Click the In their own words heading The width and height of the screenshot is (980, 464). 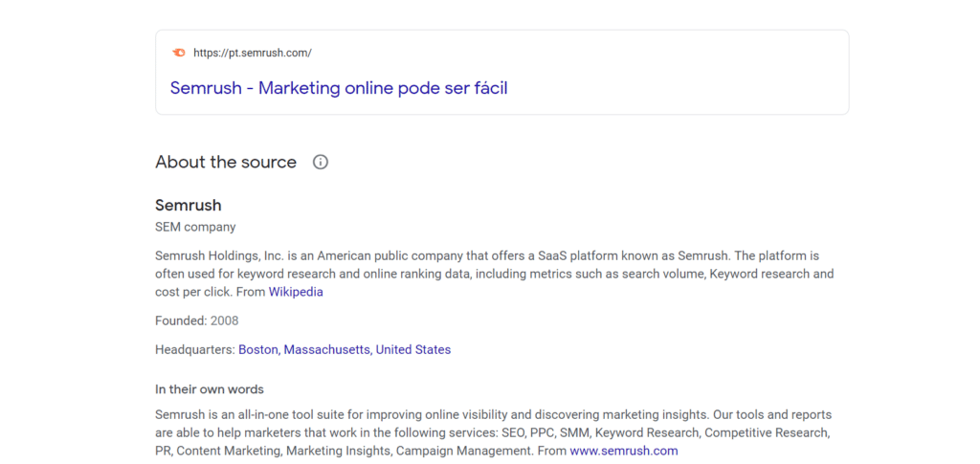[x=210, y=389]
